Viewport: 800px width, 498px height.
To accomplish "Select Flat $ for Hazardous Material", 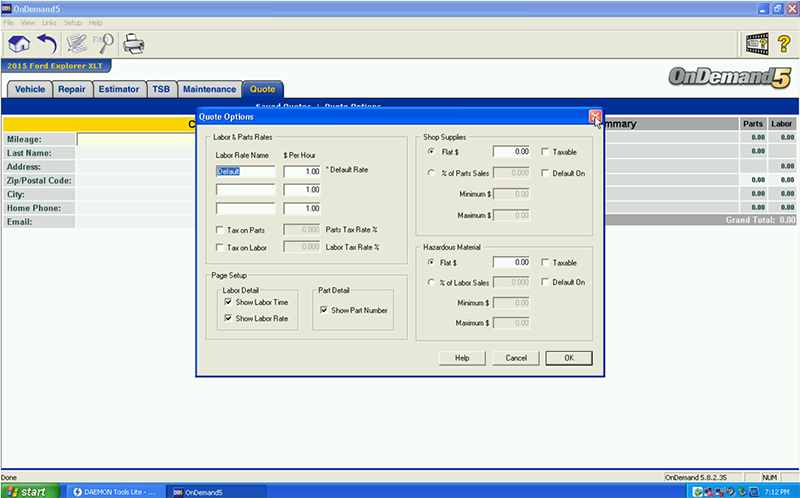I will tap(431, 262).
